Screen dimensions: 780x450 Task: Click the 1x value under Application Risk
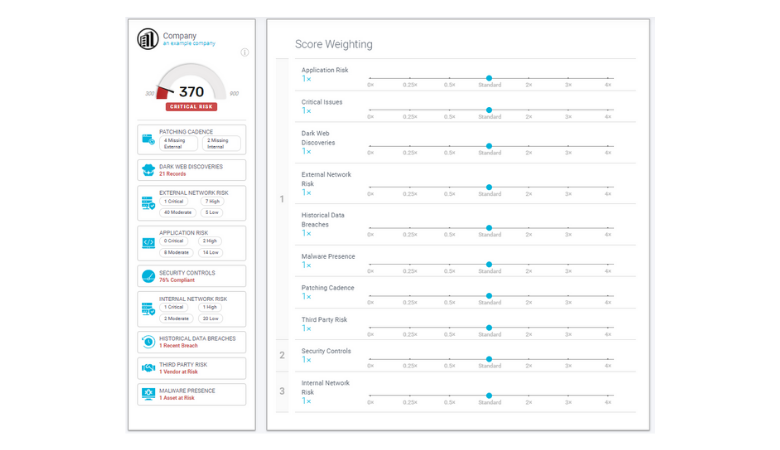pyautogui.click(x=306, y=79)
